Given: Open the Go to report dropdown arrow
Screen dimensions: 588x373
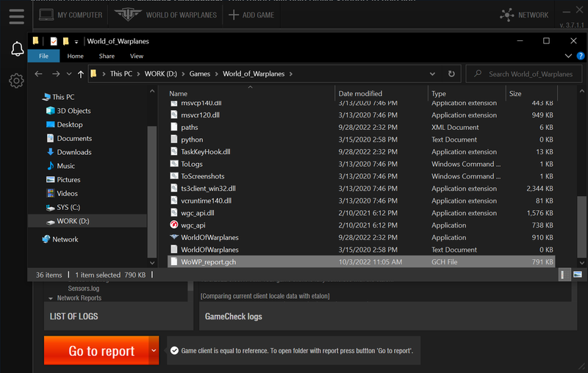Looking at the screenshot, I should point(154,350).
